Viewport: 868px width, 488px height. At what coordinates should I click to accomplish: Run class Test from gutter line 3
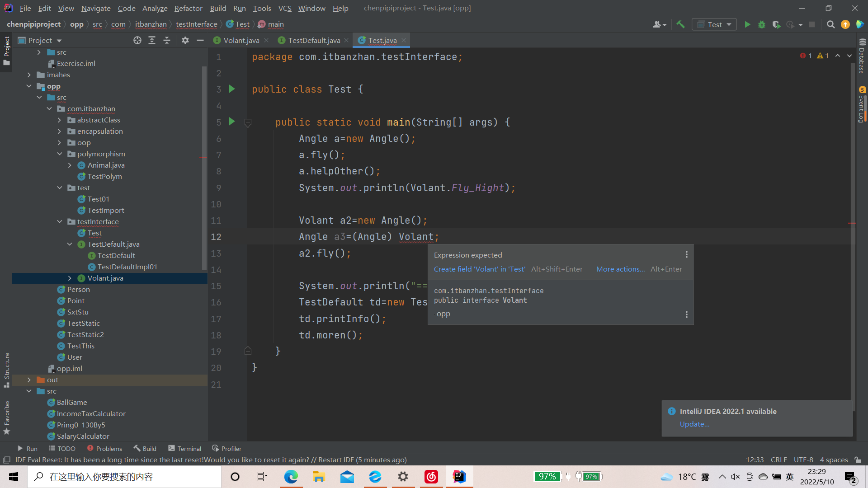(x=232, y=89)
